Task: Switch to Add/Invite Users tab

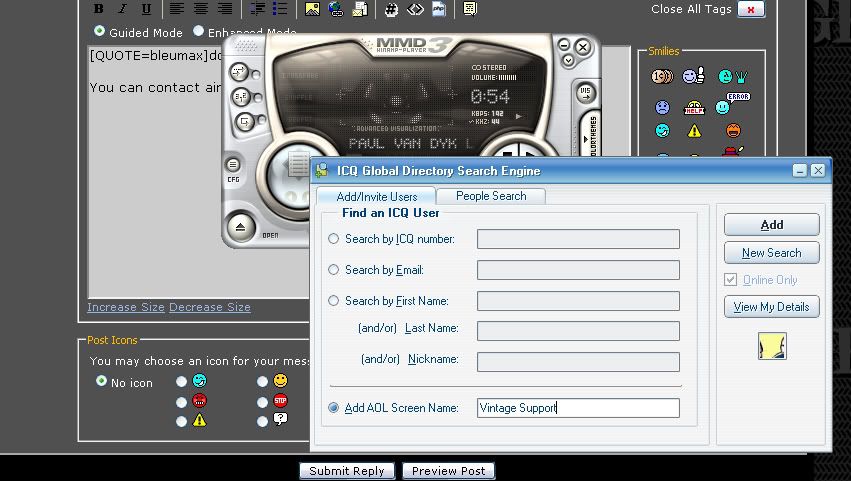Action: tap(376, 197)
